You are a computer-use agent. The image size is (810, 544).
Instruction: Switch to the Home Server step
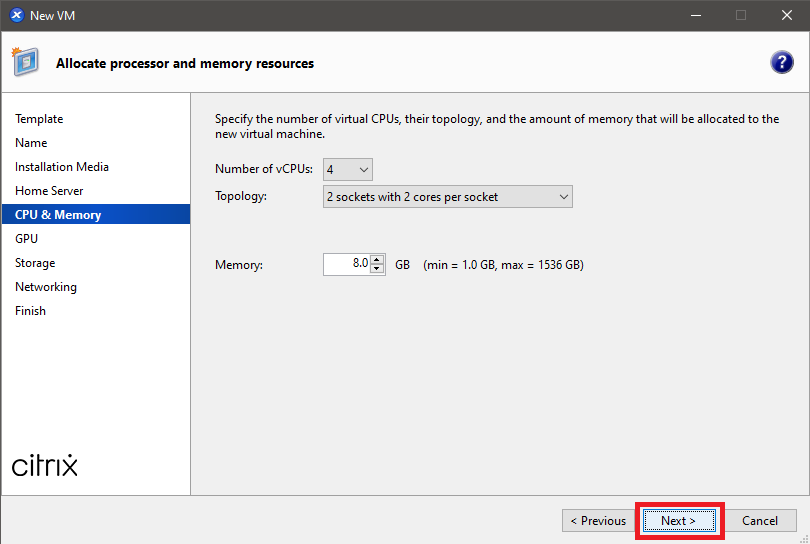click(x=49, y=191)
